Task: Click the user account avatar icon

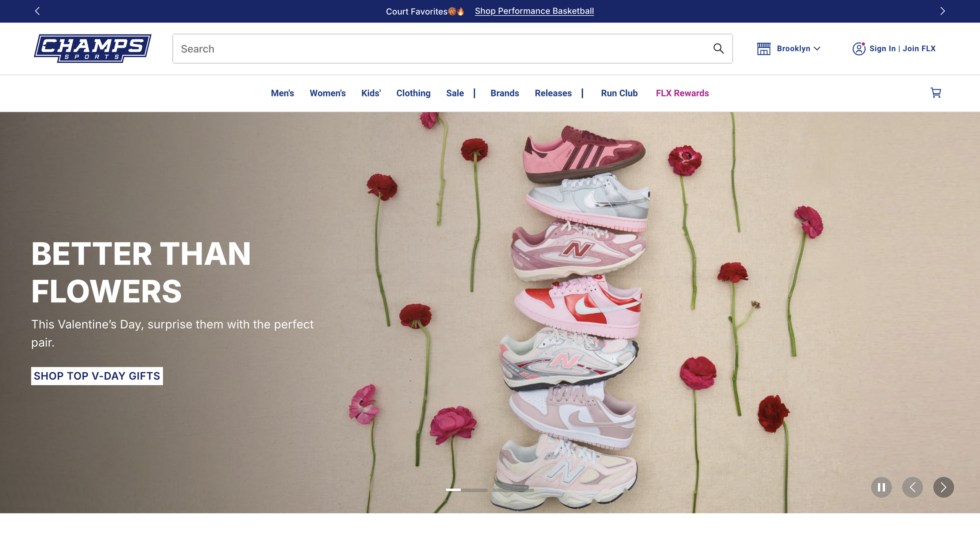Action: [858, 49]
